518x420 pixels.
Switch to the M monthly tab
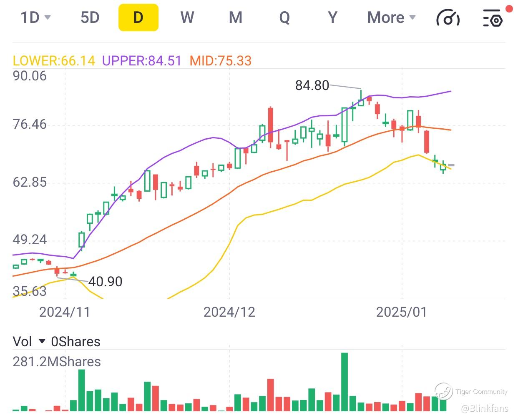click(x=236, y=17)
